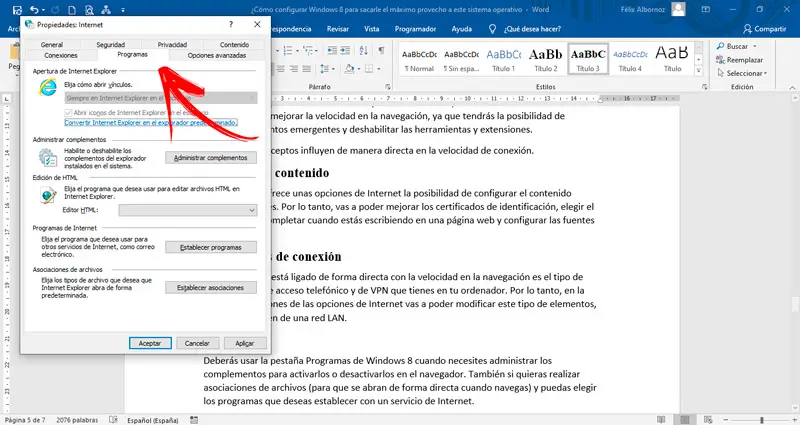This screenshot has width=800, height=425.
Task: Open the Editor HTML combo box
Action: tap(188, 210)
